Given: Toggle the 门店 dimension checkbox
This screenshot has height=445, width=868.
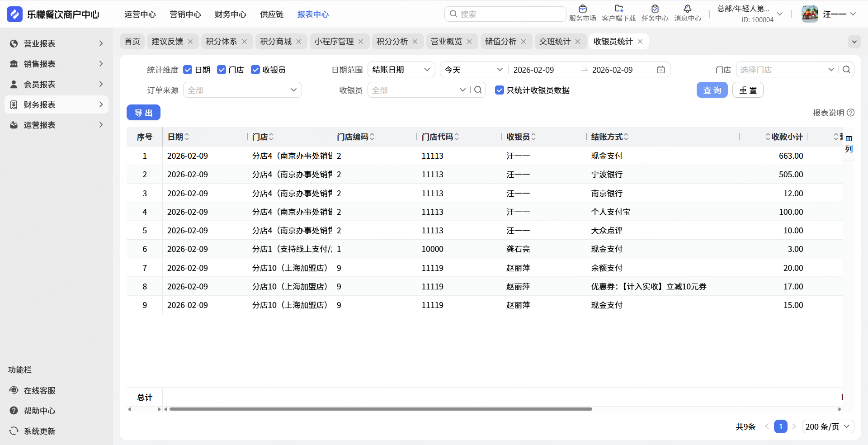Looking at the screenshot, I should pyautogui.click(x=222, y=70).
